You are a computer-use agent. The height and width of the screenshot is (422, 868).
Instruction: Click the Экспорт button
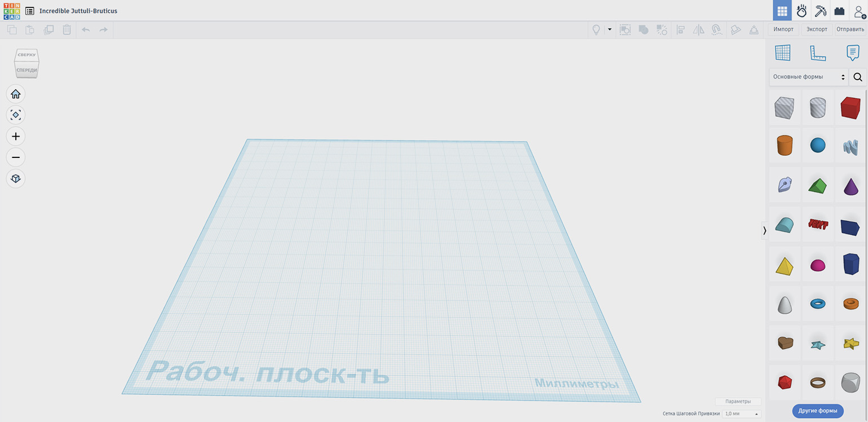817,29
